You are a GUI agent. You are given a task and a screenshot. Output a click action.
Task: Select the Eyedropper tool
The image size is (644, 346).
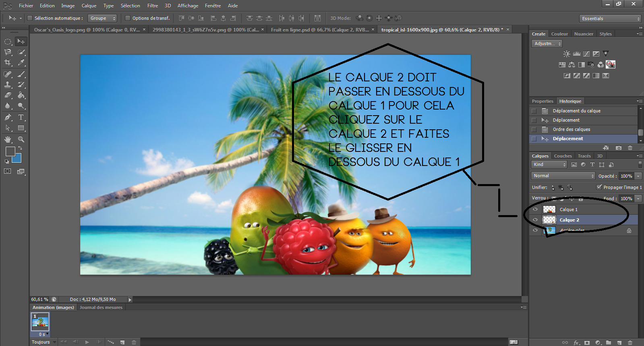(x=21, y=62)
